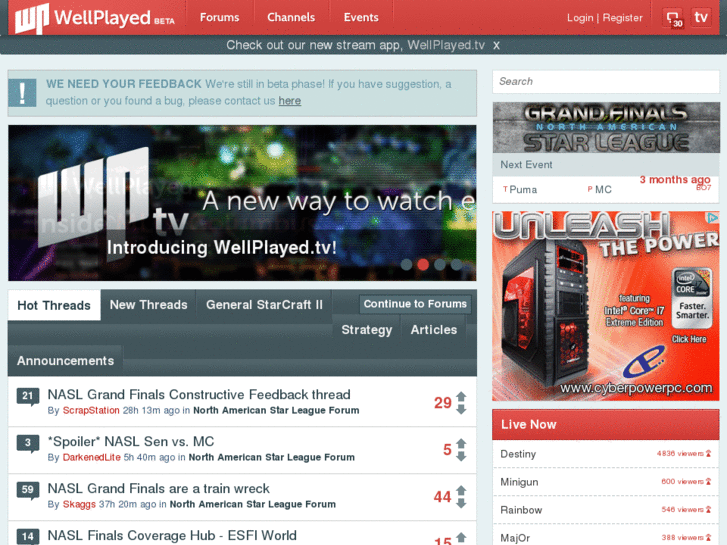Switch to New Threads tab
This screenshot has height=545, width=727.
pos(148,305)
